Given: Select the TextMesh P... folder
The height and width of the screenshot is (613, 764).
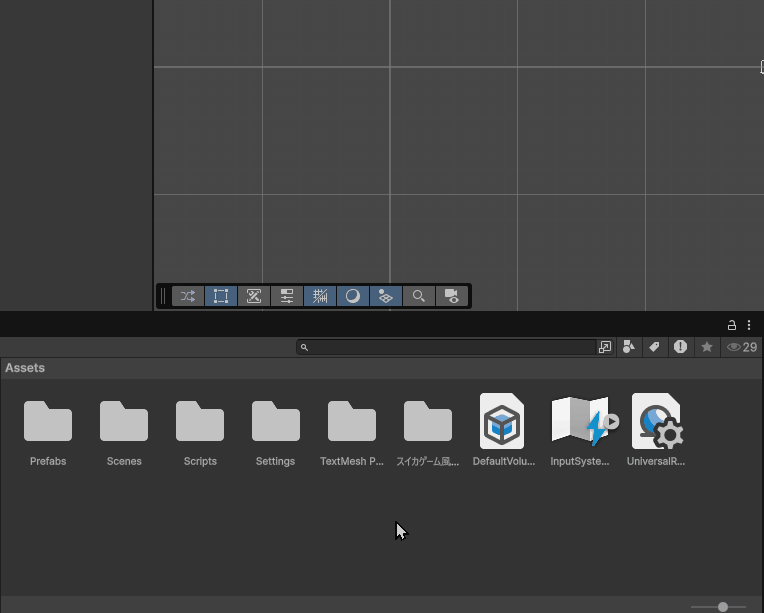Looking at the screenshot, I should [x=352, y=421].
